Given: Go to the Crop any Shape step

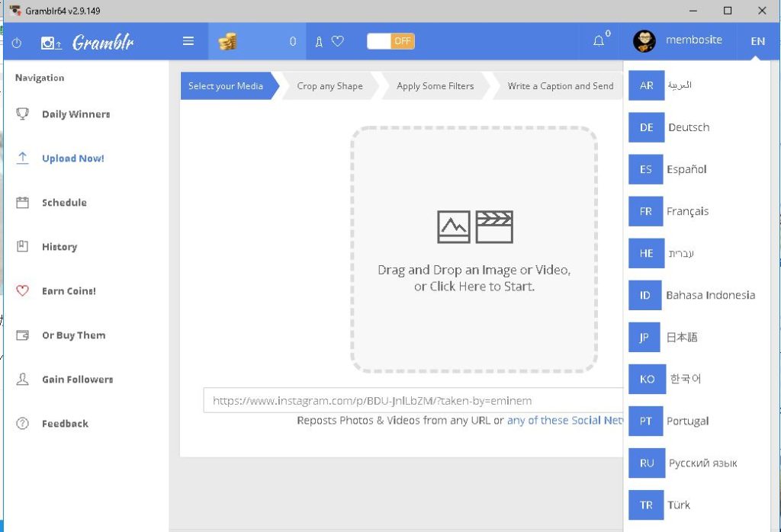Looking at the screenshot, I should [x=329, y=85].
